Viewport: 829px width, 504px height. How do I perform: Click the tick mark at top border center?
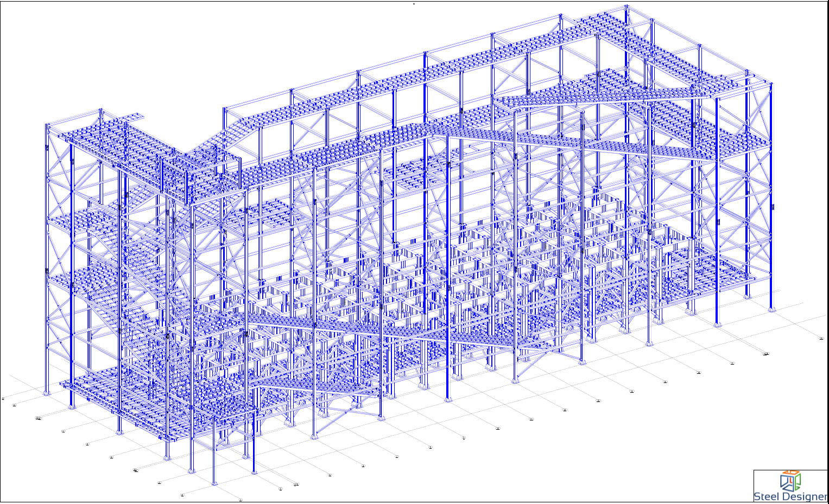point(414,3)
